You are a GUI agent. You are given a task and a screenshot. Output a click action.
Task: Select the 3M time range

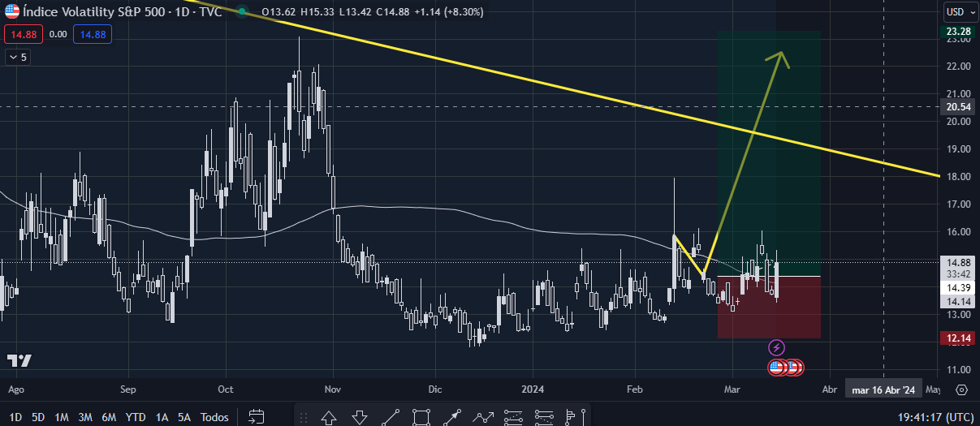(x=85, y=417)
